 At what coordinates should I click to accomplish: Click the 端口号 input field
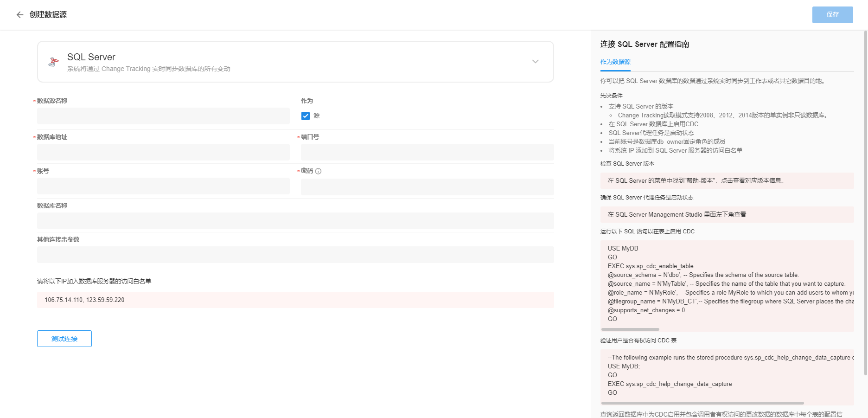click(427, 152)
